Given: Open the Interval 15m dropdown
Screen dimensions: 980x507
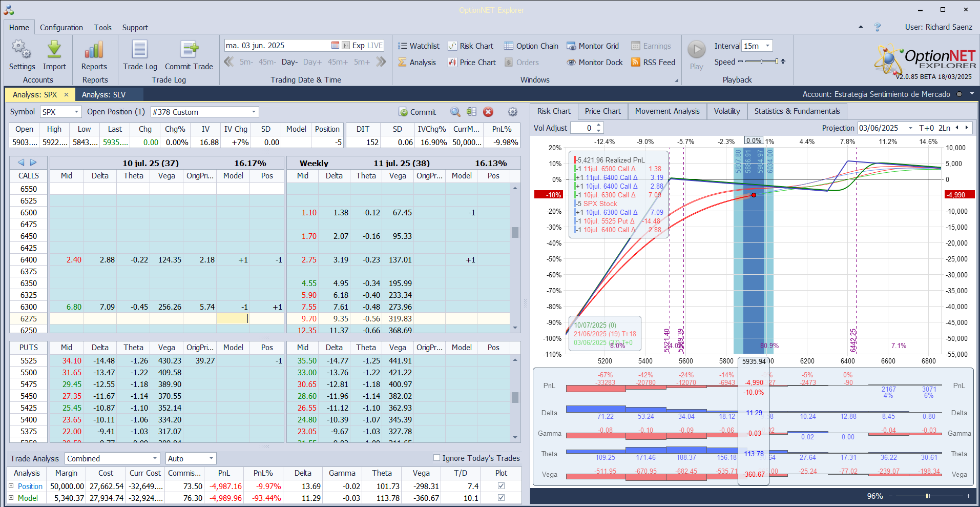Looking at the screenshot, I should tap(767, 46).
